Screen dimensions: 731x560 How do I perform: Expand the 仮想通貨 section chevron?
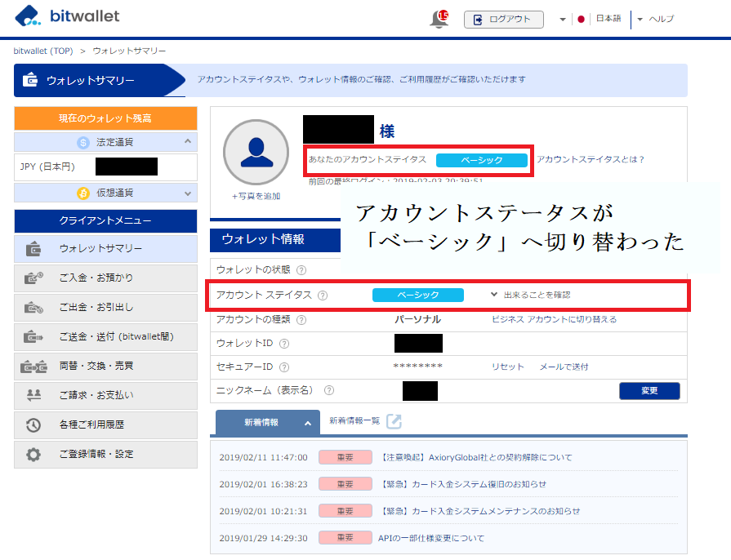188,193
